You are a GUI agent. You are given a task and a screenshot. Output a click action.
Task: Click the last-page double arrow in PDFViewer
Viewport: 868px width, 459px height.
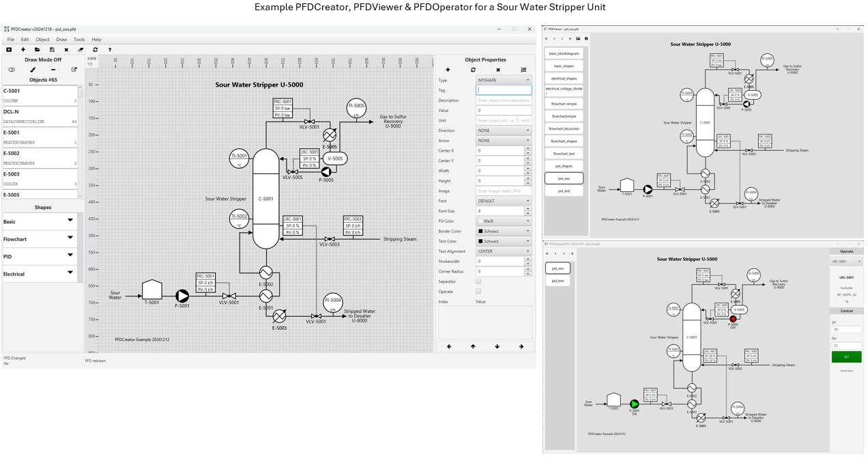570,39
